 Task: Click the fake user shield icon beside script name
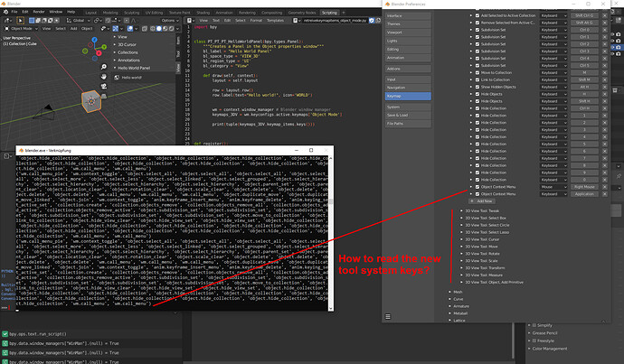pyautogui.click(x=372, y=20)
